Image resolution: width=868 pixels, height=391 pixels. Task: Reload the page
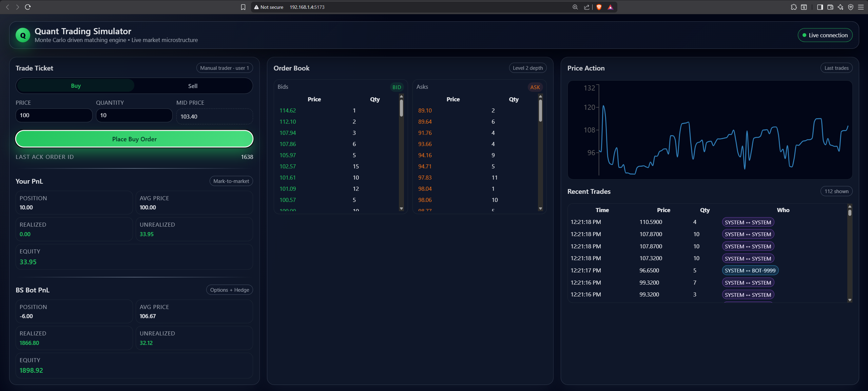(x=28, y=7)
